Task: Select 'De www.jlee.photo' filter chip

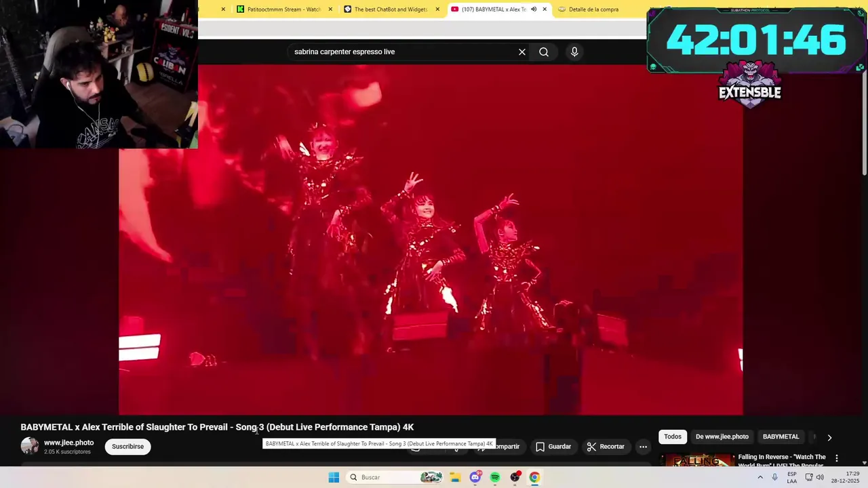Action: 722,436
